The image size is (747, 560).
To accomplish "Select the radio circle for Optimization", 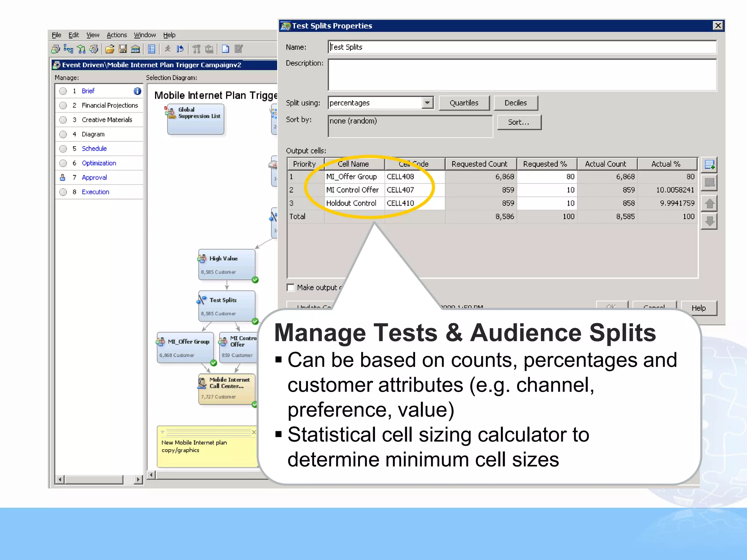I will pyautogui.click(x=63, y=163).
